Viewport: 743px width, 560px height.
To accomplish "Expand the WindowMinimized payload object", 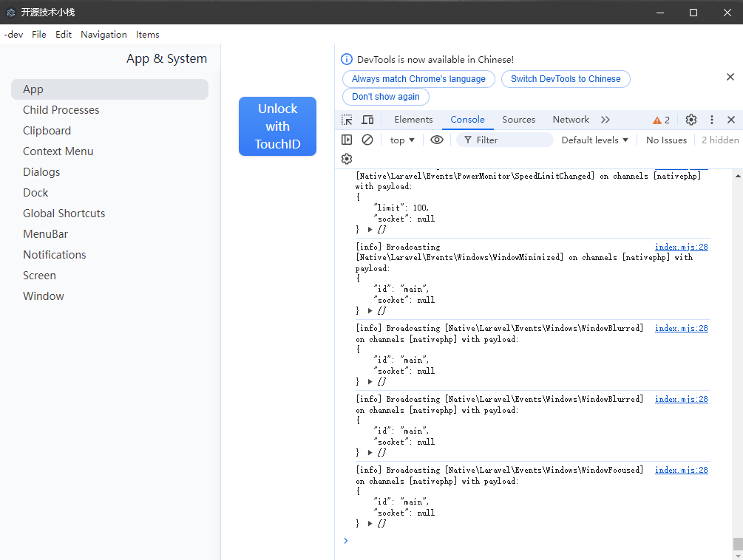I will pyautogui.click(x=370, y=311).
